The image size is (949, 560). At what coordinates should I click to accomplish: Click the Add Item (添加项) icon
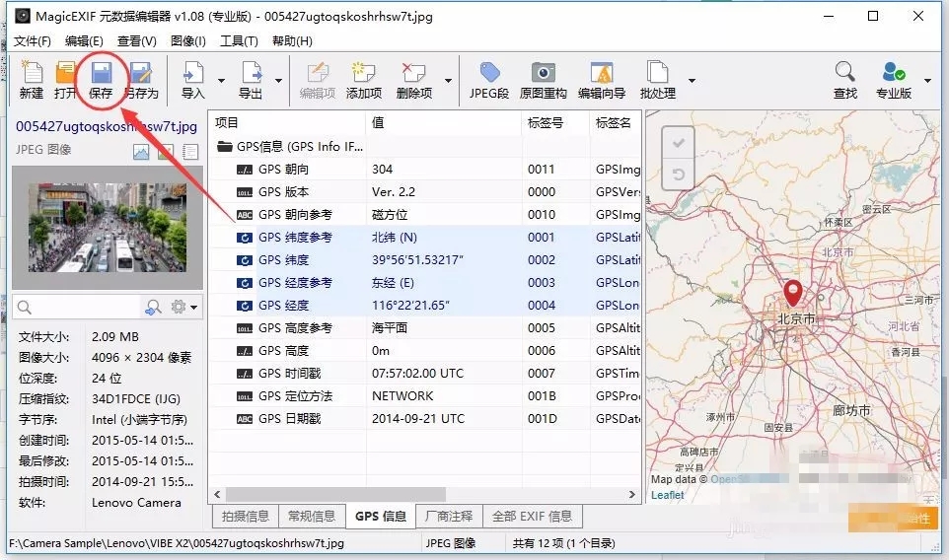coord(363,73)
